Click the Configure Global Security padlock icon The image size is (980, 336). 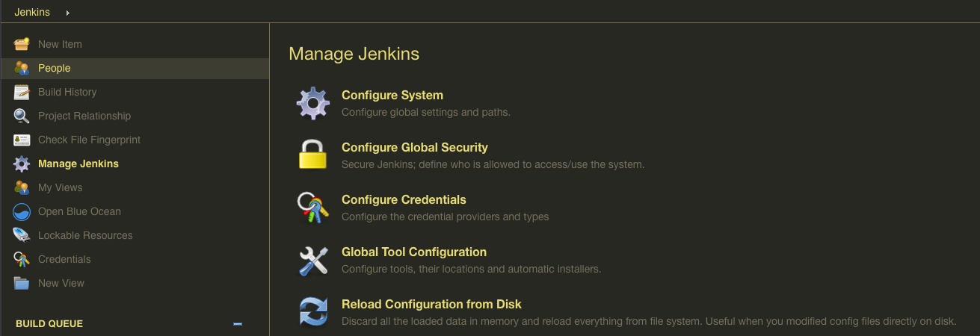(313, 155)
